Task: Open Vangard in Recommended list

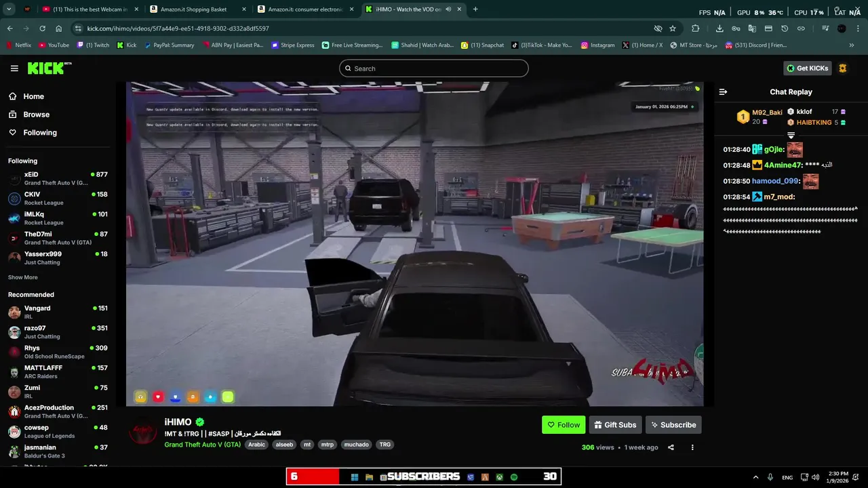Action: [x=58, y=312]
